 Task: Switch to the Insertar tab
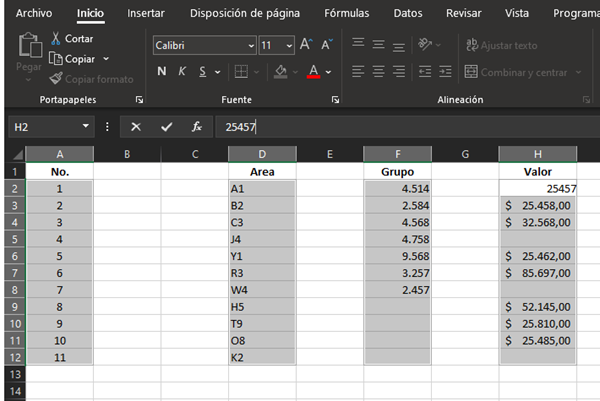click(146, 13)
